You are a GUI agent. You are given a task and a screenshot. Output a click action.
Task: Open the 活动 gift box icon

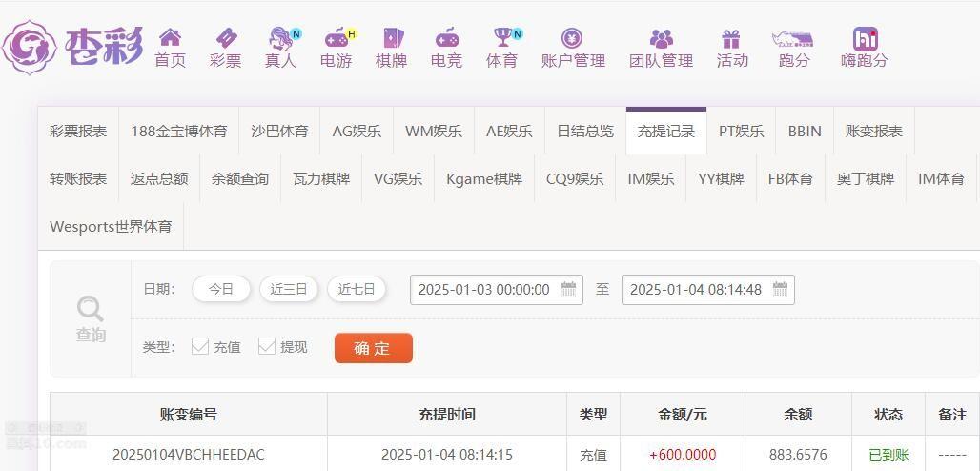pos(730,39)
